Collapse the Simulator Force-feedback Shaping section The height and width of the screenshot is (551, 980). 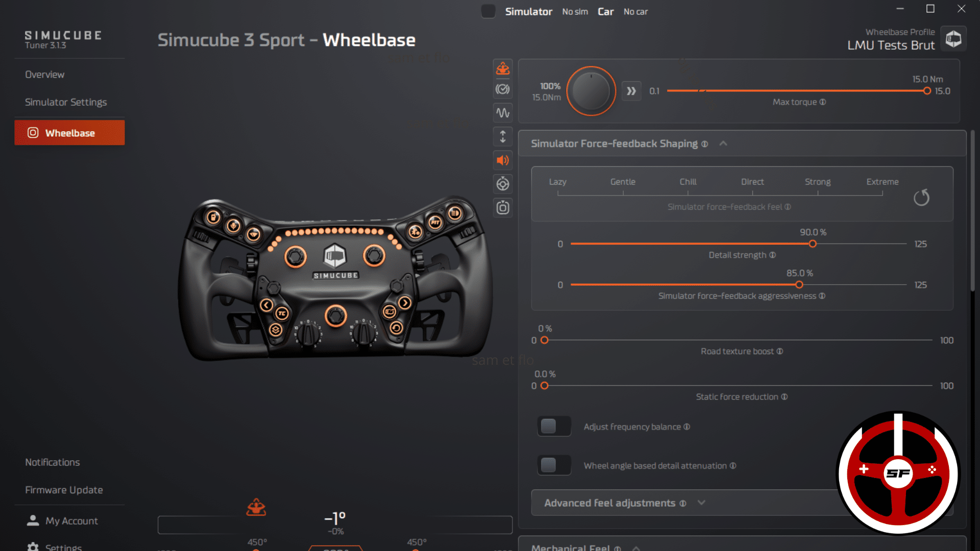(x=723, y=143)
